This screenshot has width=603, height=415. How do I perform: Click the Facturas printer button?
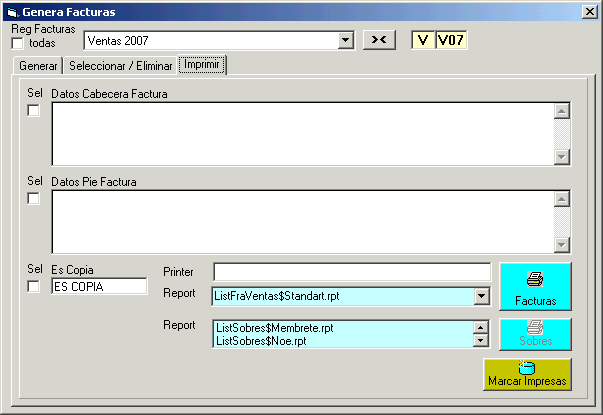(535, 288)
